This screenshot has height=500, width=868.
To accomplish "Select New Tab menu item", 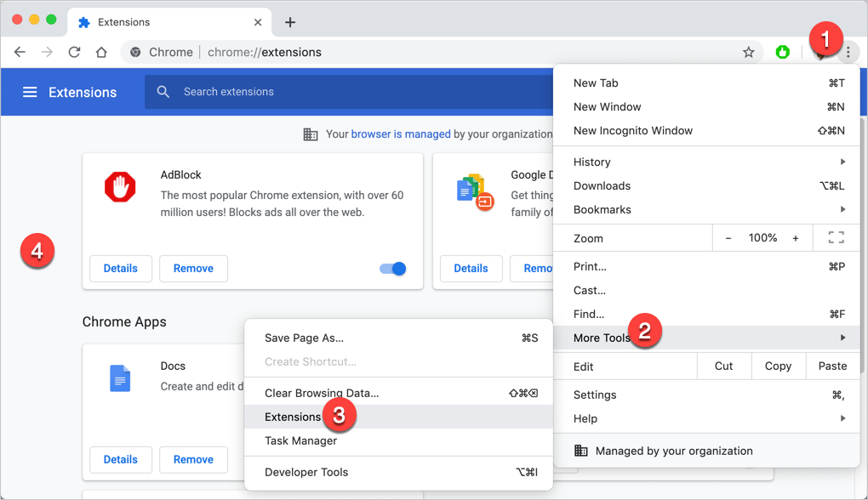I will [x=706, y=83].
